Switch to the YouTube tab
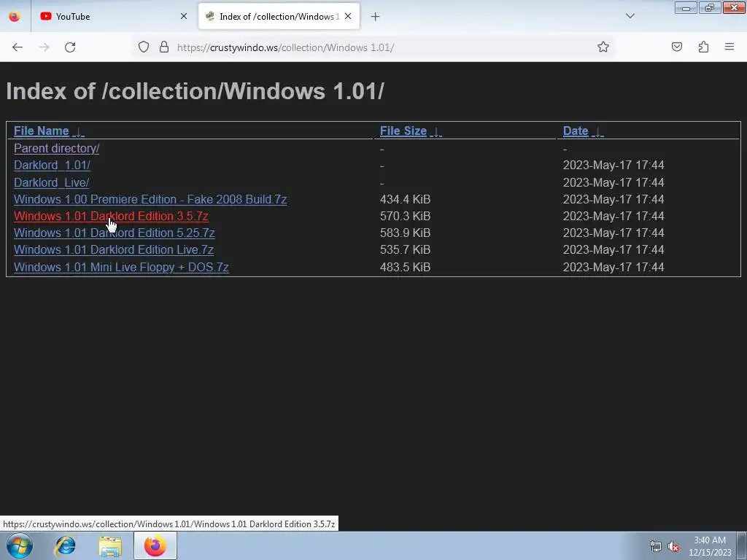This screenshot has height=560, width=747. 113,16
